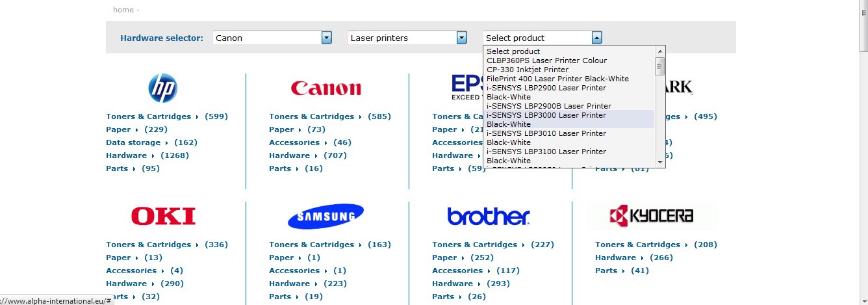Viewport: 868px width, 305px height.
Task: Choose CLBP360PS Laser Printer Colour option
Action: (x=569, y=60)
